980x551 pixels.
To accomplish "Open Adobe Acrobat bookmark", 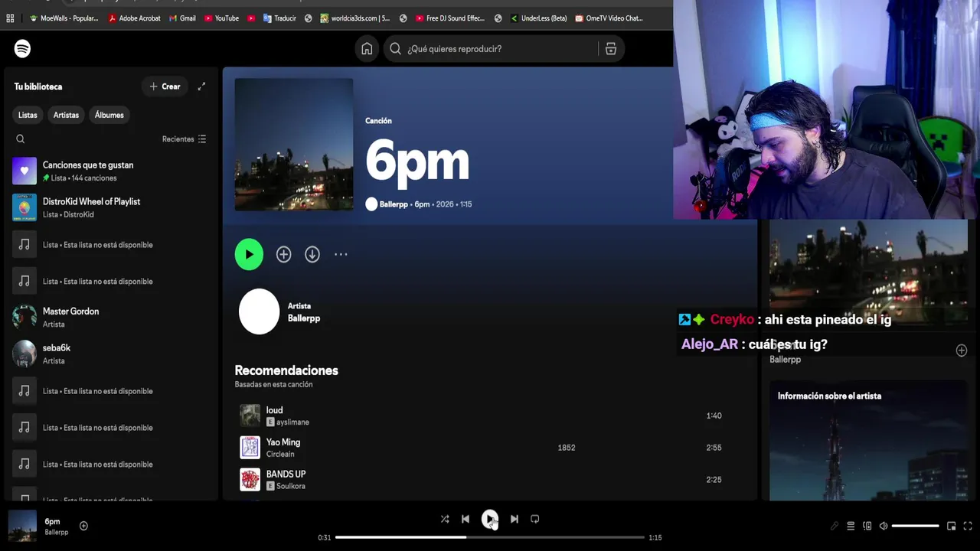I will point(135,18).
